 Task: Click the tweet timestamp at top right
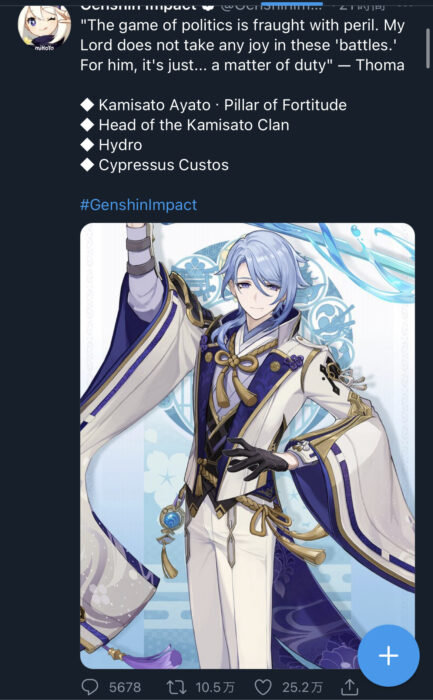pyautogui.click(x=361, y=5)
